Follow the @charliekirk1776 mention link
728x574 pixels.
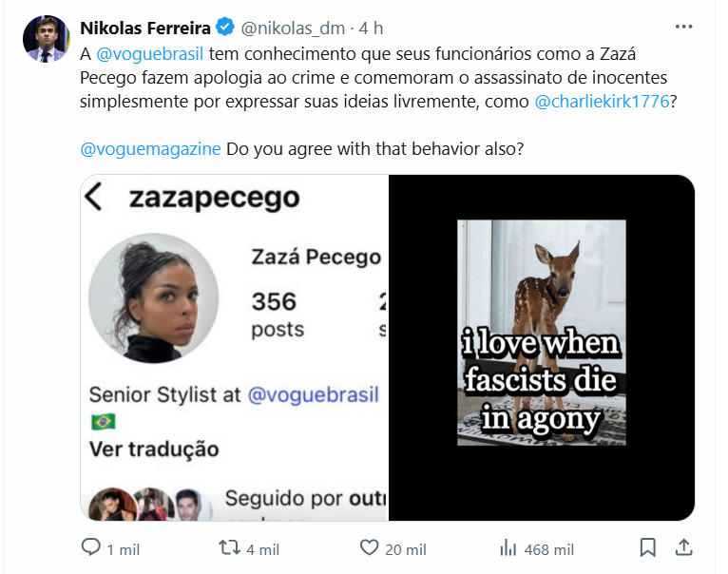tap(603, 102)
